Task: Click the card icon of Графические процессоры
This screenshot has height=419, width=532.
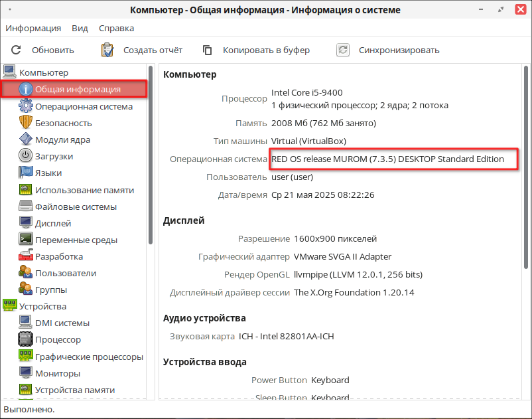Action: point(25,356)
